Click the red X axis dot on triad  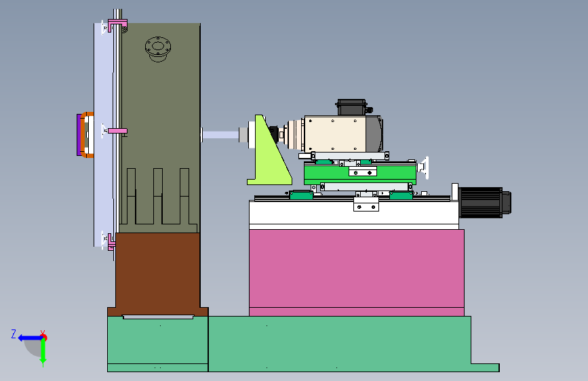[43, 336]
